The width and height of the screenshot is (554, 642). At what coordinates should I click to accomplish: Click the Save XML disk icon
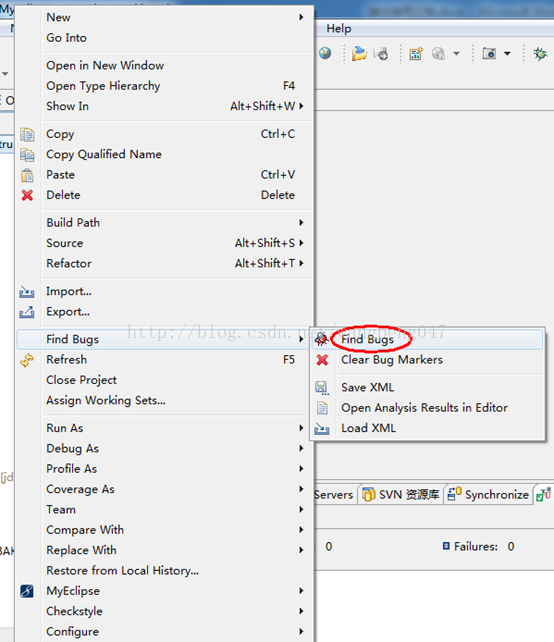click(322, 387)
